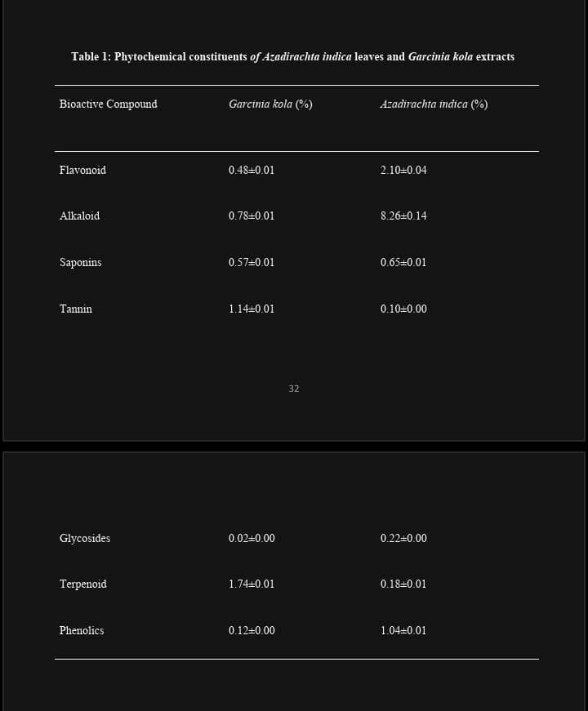Click the 1.74±0.01 Terpenoid value

point(252,584)
